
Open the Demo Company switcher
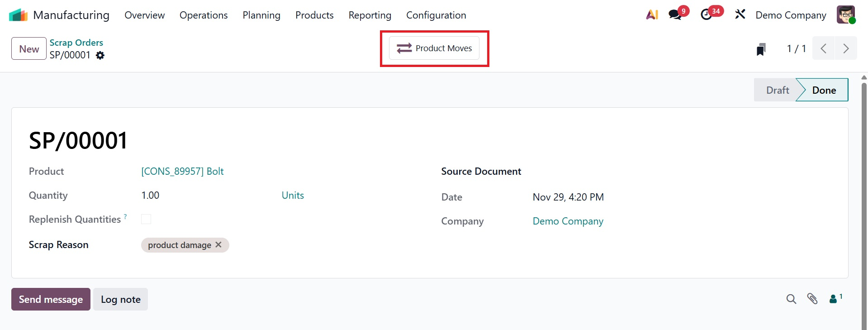tap(791, 15)
